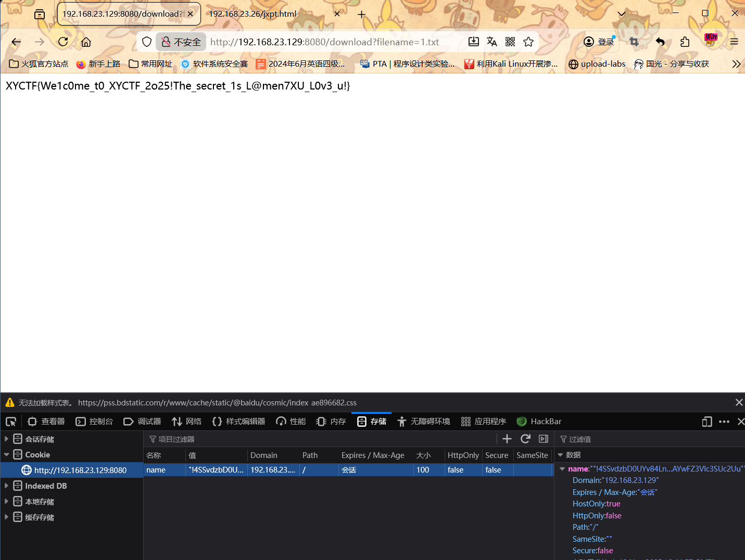Open the extensions puzzle icon
This screenshot has width=745, height=560.
pos(685,42)
